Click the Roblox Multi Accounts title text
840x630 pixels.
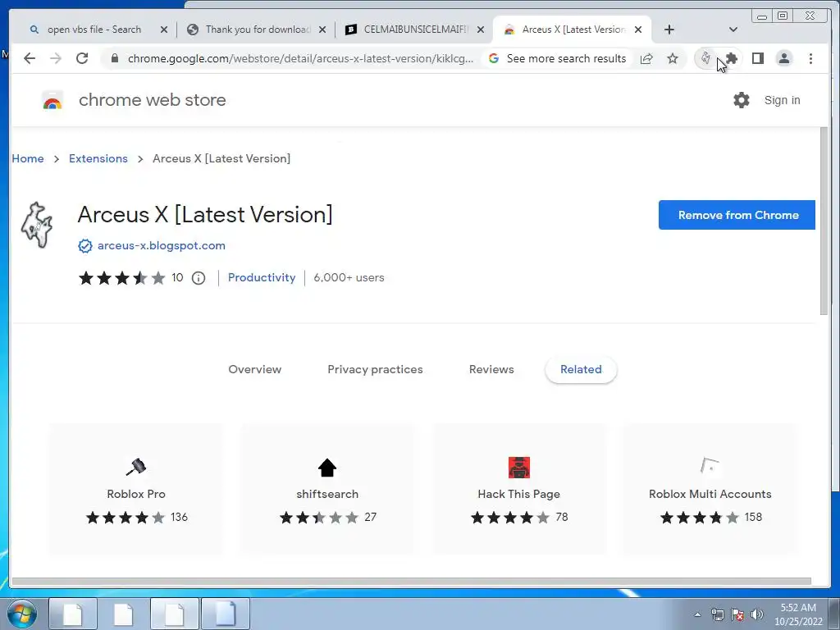point(710,494)
